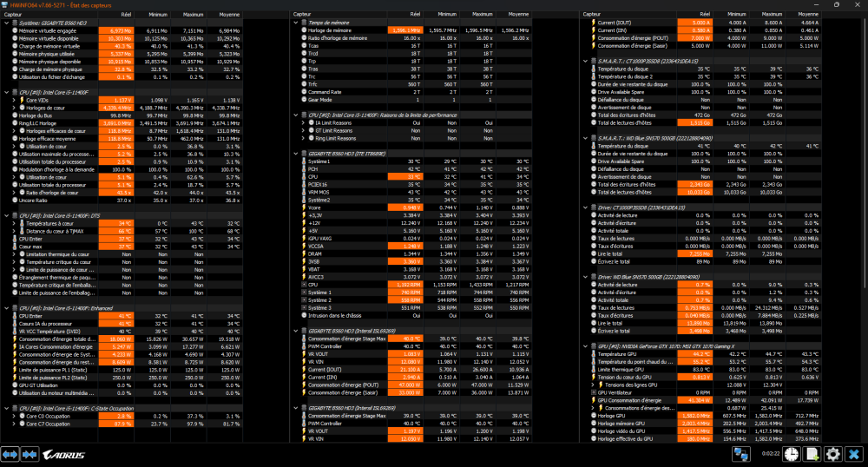Click the thermometer icon beside Température du disque 2
Viewport: 868px width, 467px height.
tap(594, 76)
